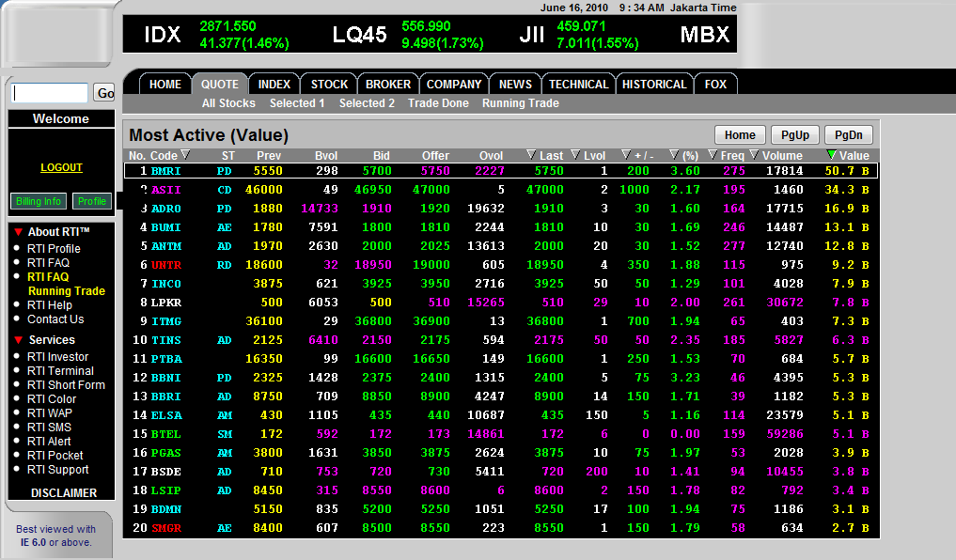Open RTI Profile link
Viewport: 956px width, 560px height.
point(54,249)
